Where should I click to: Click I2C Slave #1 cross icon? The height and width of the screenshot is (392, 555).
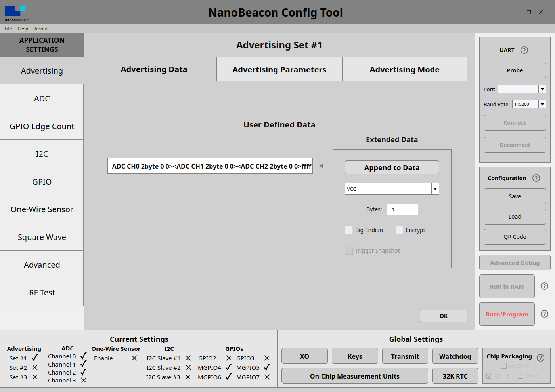[x=188, y=358]
